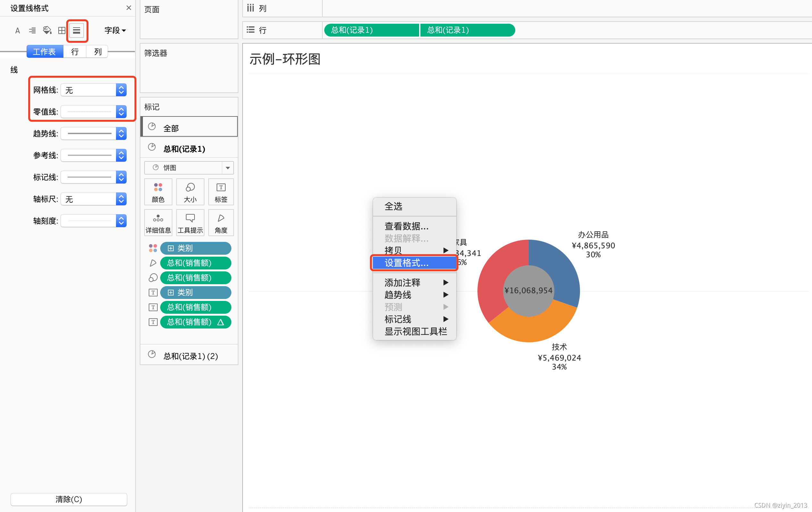Open the 字段 dropdown menu

115,31
